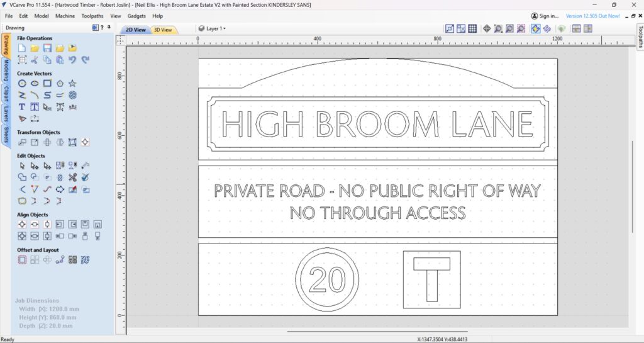Choose the Draw Text tool
Image resolution: width=644 pixels, height=343 pixels.
click(x=22, y=107)
